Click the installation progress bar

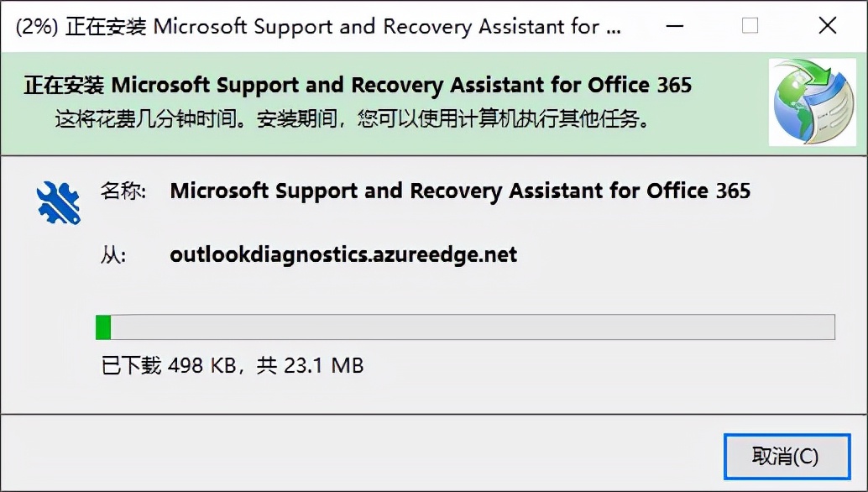pos(466,327)
